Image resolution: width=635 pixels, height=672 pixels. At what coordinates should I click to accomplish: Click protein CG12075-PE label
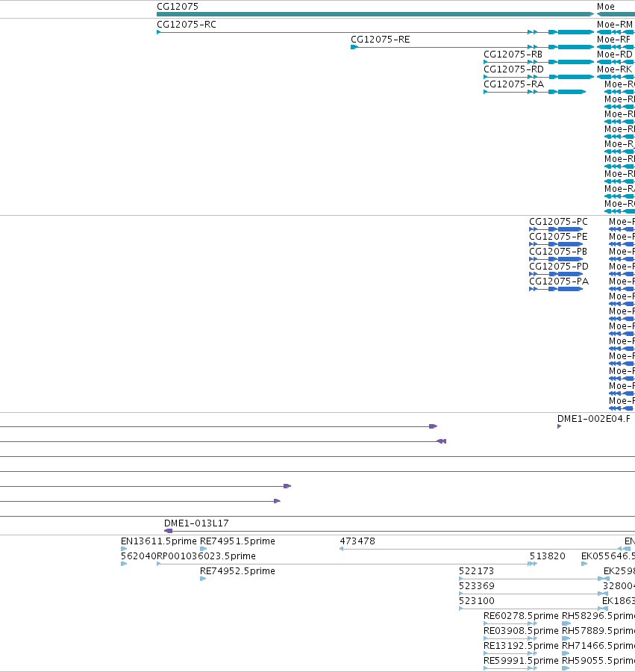[558, 237]
